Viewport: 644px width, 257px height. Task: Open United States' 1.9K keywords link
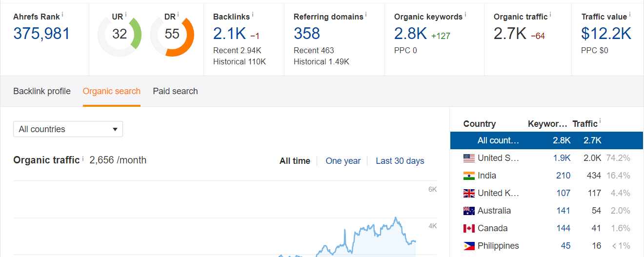coord(562,158)
